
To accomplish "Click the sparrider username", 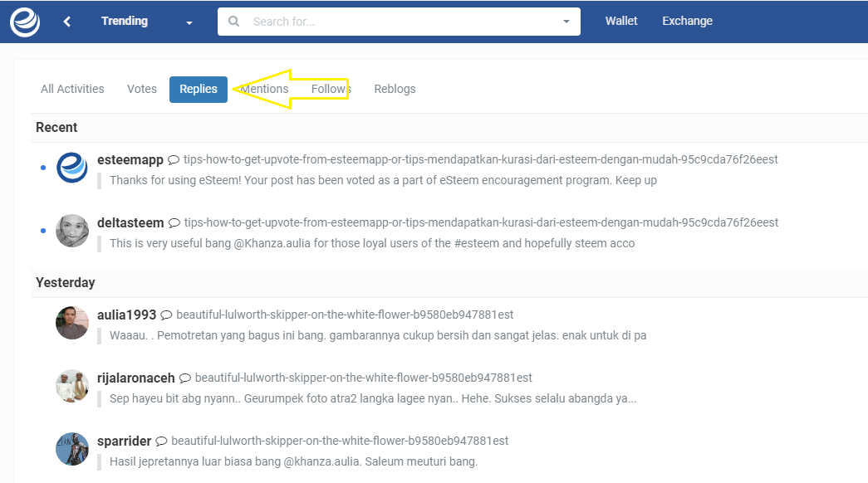I will pos(124,441).
